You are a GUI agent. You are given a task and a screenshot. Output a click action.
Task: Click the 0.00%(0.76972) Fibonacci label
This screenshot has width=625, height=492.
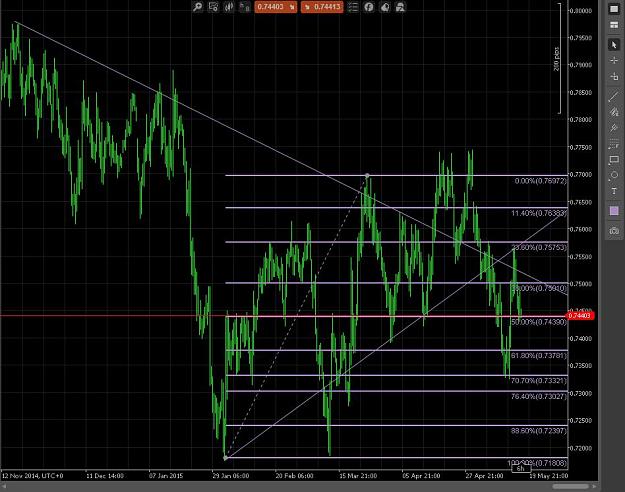coord(540,181)
